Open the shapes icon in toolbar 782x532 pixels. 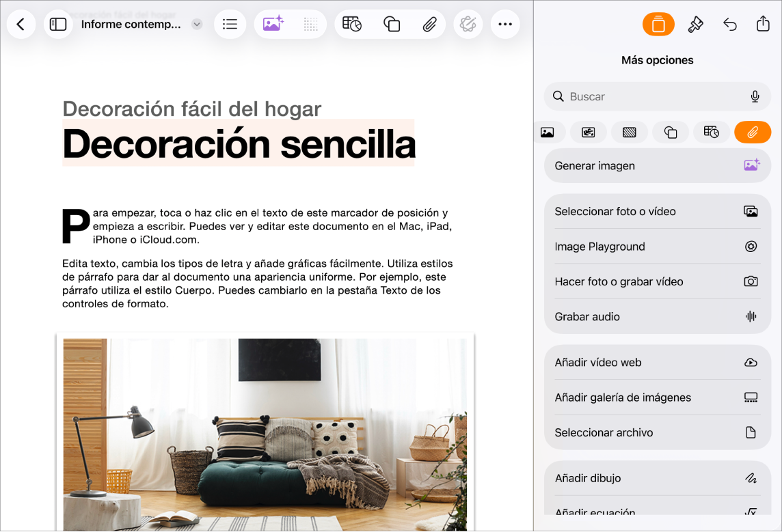tap(392, 24)
